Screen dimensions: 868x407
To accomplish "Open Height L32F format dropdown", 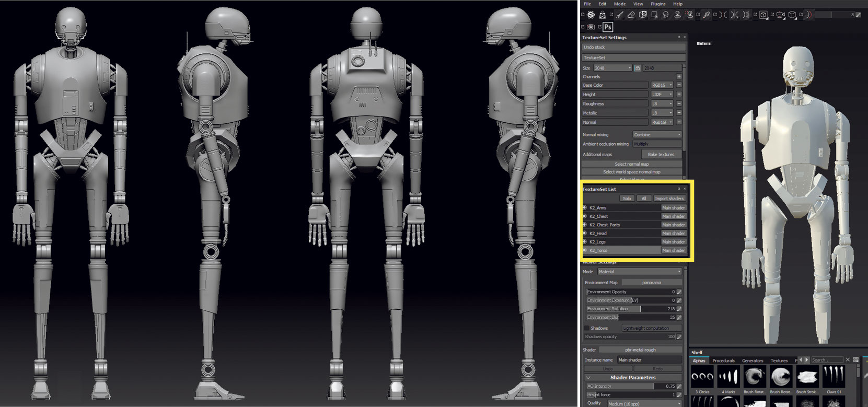I will (662, 94).
